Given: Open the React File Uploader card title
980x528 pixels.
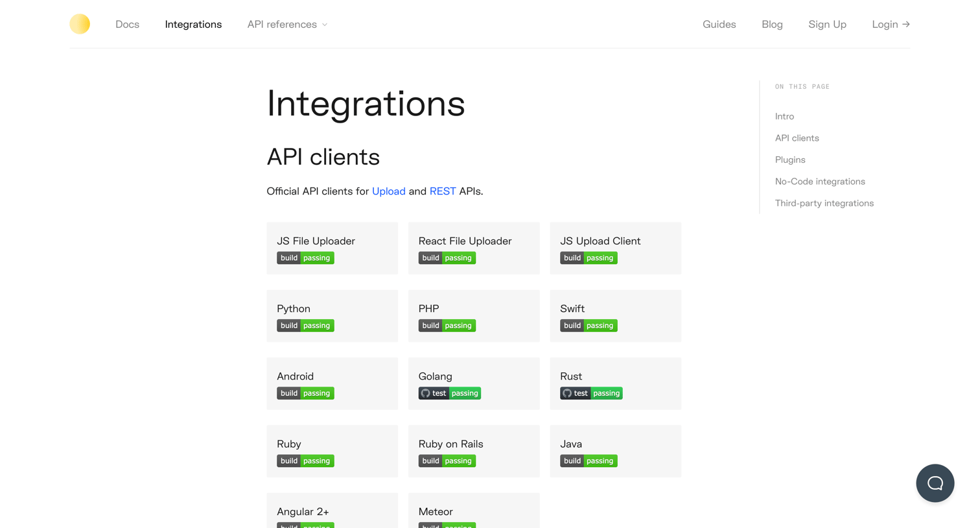Looking at the screenshot, I should click(x=465, y=241).
